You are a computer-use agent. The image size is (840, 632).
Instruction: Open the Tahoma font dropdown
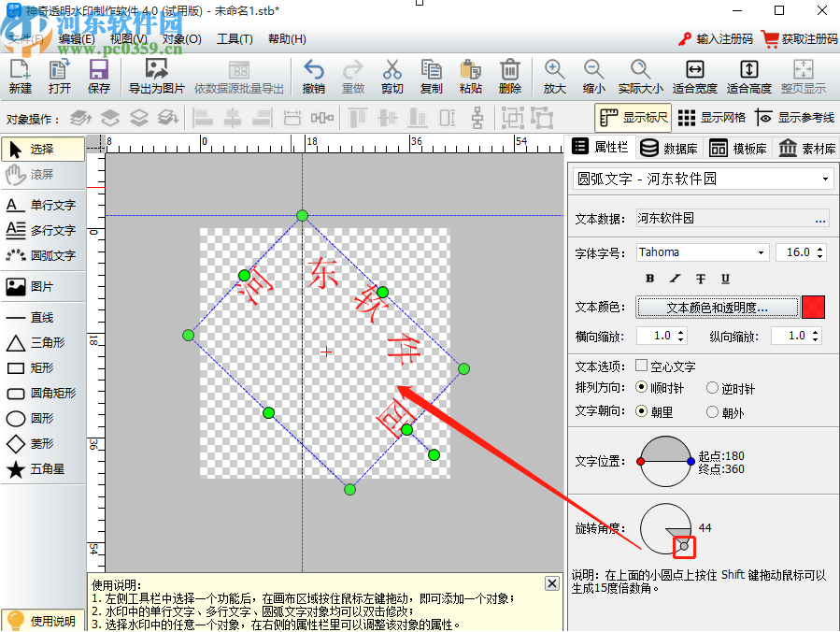point(761,252)
